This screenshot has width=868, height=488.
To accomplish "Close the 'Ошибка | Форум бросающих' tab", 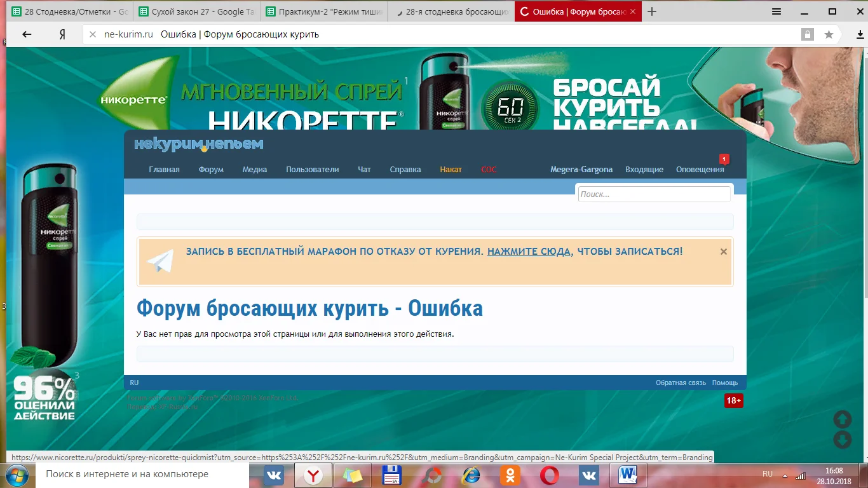I will tap(634, 11).
